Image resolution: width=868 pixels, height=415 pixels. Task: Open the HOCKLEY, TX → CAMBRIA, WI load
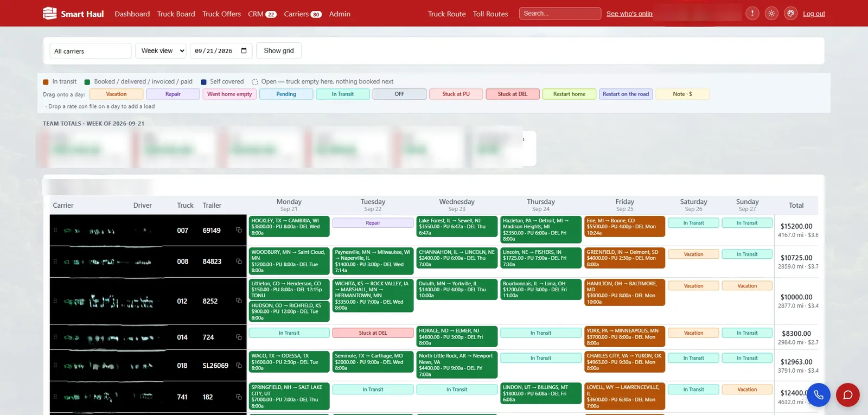click(289, 227)
